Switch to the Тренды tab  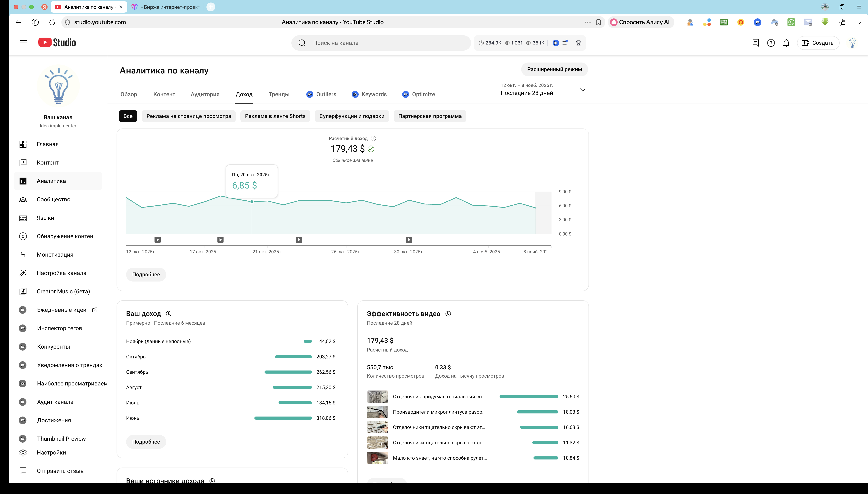[279, 94]
